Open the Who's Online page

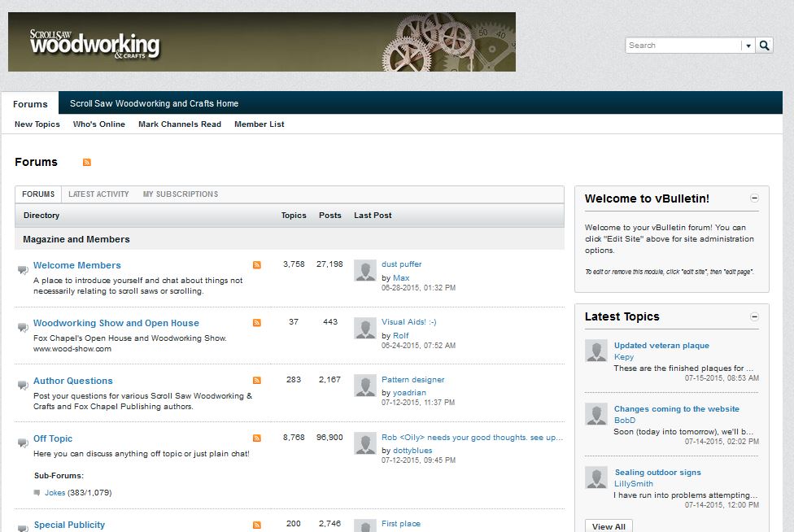pos(99,124)
